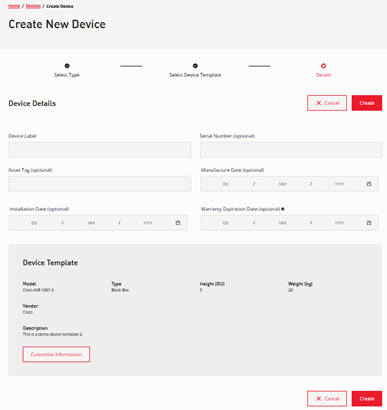The width and height of the screenshot is (387, 410).
Task: Click the bottom Cancel button
Action: [327, 399]
